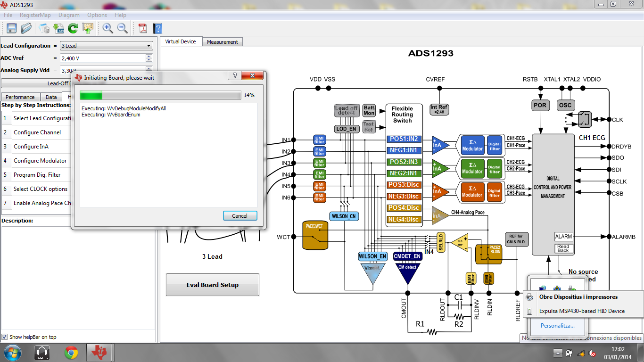The image size is (644, 362).
Task: Cancel the Initiating Board dialog
Action: coord(240,216)
